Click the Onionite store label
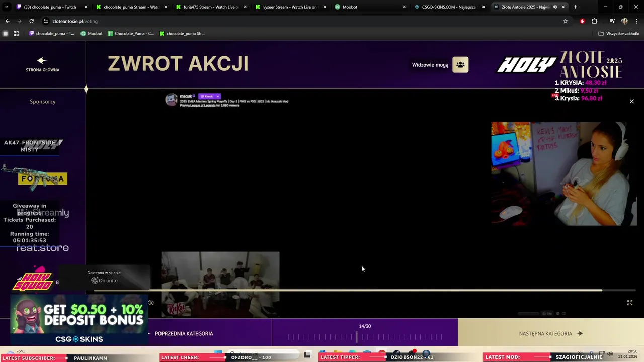The width and height of the screenshot is (644, 362). 104,281
